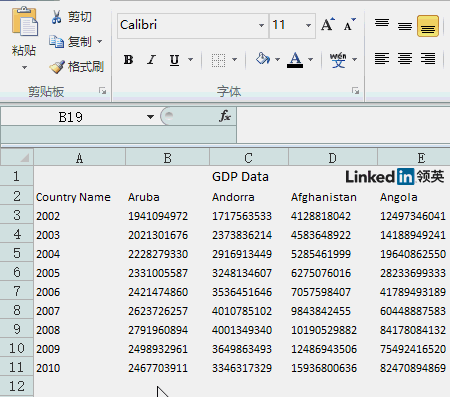Open the clipboard (剪贴板) dialog launcher

103,91
